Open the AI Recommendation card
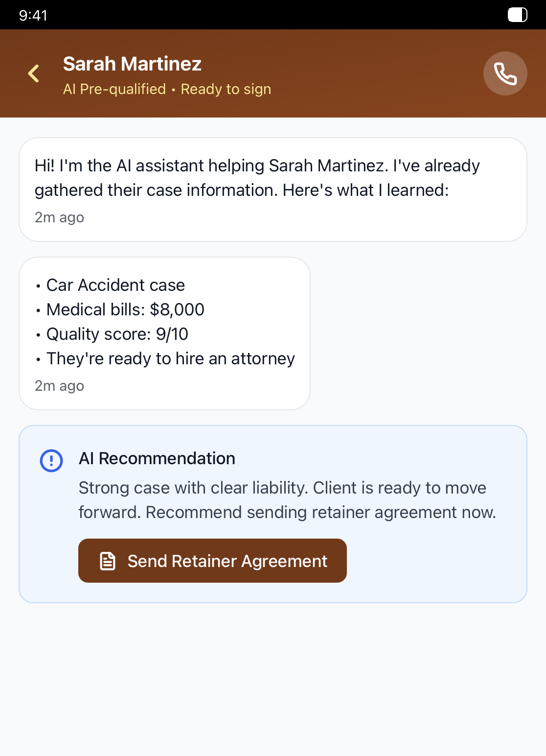This screenshot has height=756, width=546. tap(273, 513)
